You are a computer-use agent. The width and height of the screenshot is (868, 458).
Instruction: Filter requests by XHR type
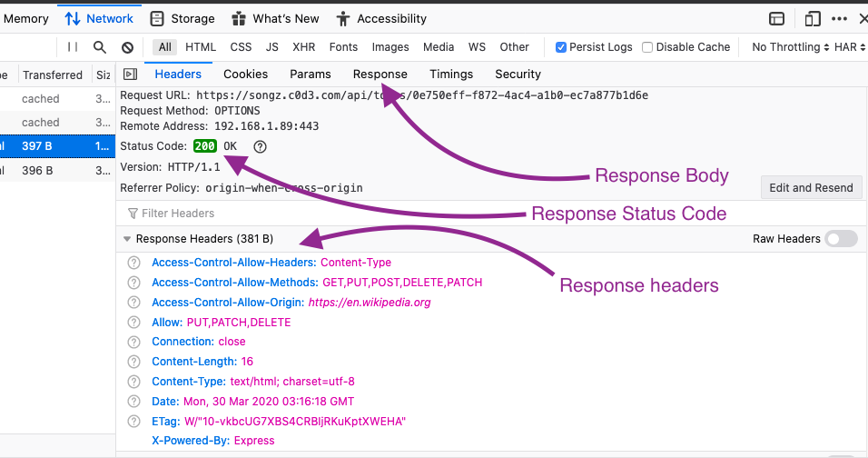click(x=304, y=47)
